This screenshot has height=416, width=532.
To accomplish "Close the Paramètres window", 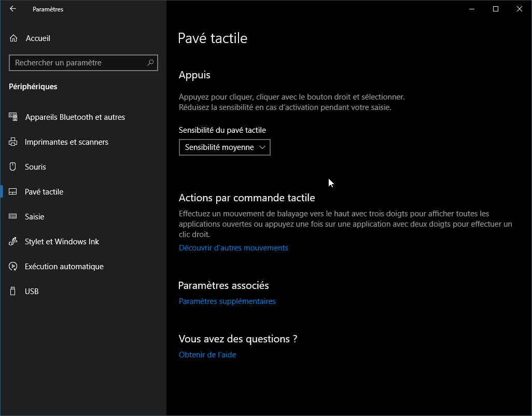I will (x=520, y=9).
